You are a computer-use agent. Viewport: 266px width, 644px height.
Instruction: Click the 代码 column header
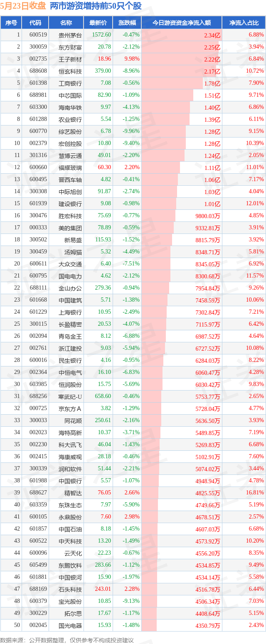tap(35, 23)
